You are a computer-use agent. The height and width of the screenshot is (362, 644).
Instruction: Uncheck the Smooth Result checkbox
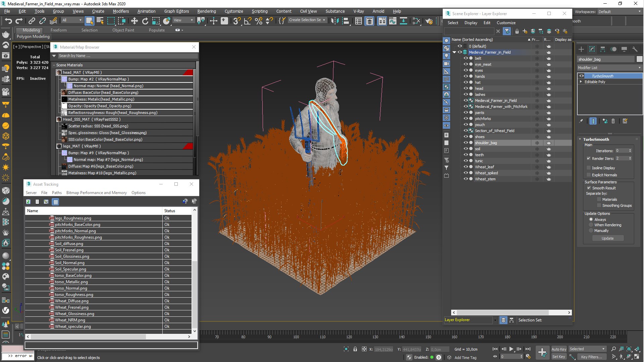[589, 188]
